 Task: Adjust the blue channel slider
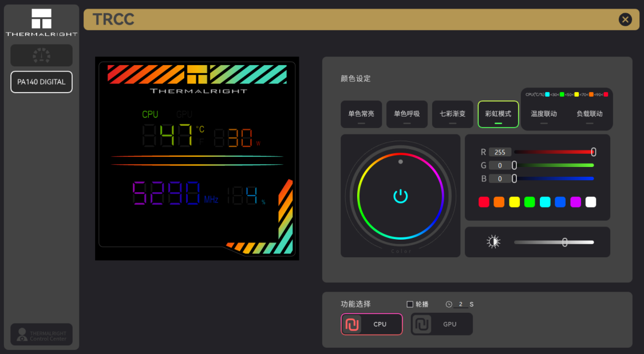(x=554, y=178)
